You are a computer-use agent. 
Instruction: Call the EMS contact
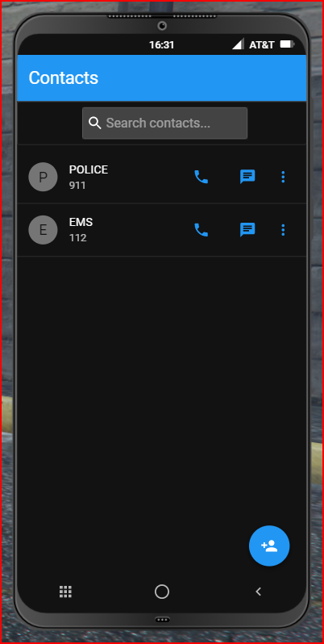tap(201, 230)
